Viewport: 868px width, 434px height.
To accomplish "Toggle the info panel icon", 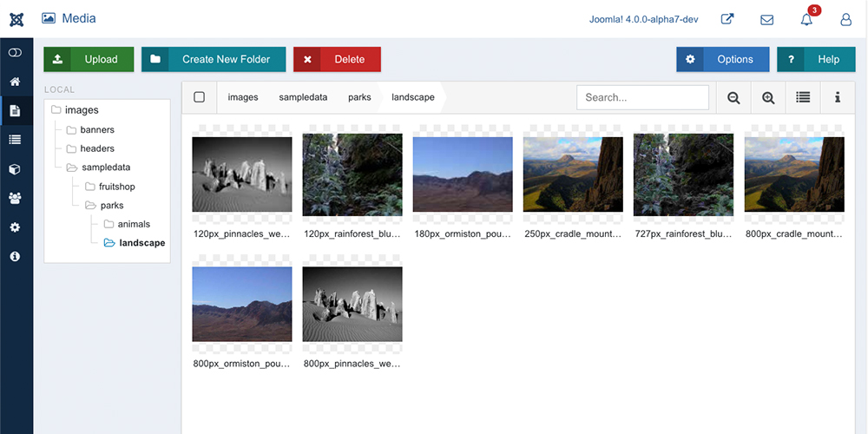I will (838, 97).
